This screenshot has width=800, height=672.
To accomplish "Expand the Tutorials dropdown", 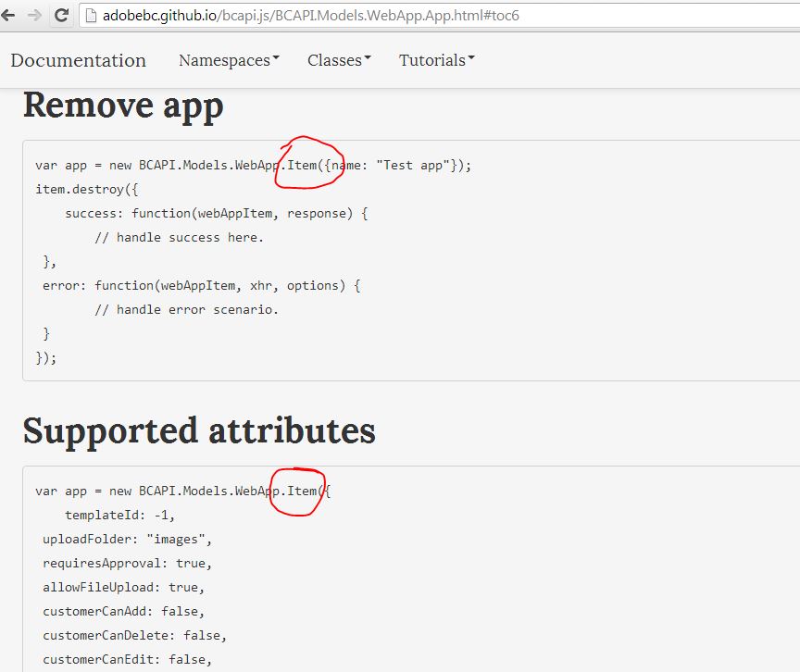I will (435, 60).
